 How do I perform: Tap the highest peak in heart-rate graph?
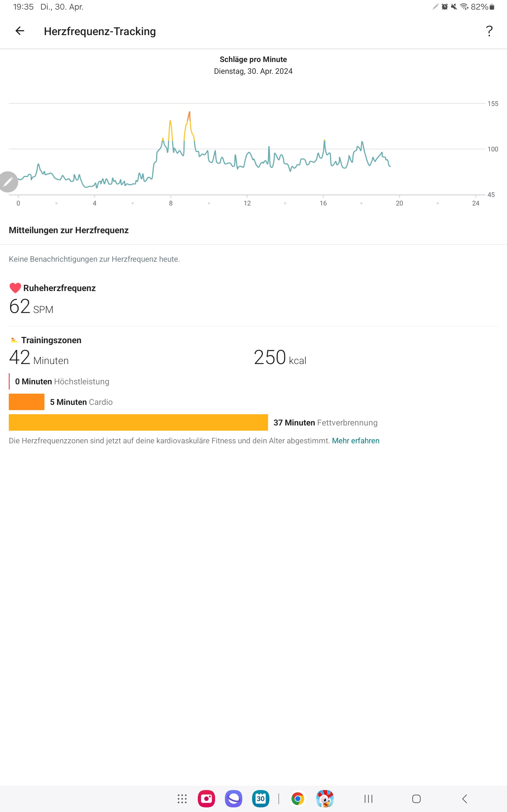(190, 112)
